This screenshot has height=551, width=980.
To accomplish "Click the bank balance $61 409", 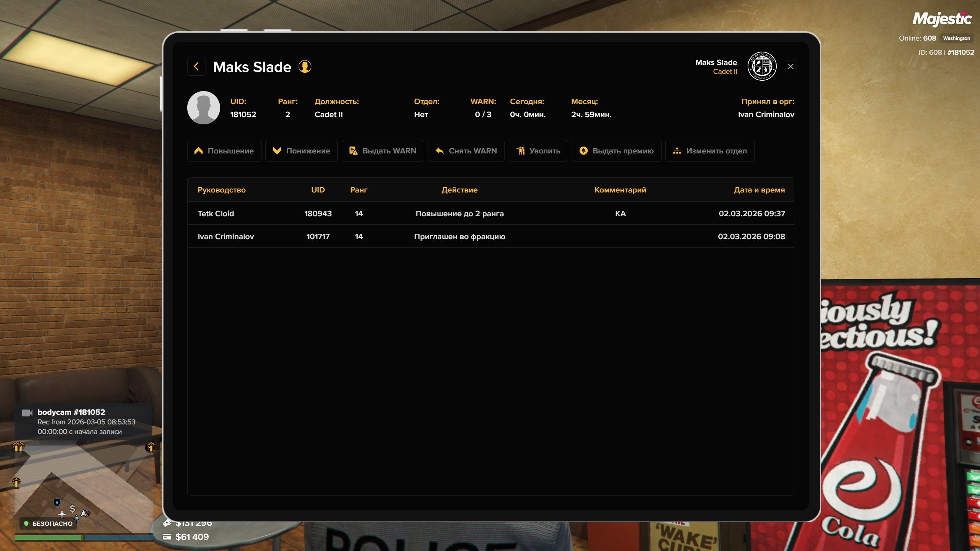I will tap(192, 537).
